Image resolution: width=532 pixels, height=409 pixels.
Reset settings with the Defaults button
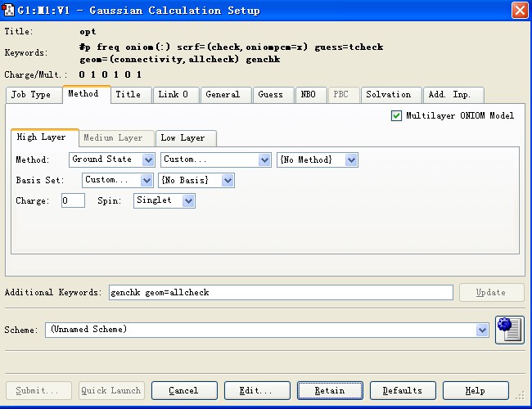(x=403, y=391)
